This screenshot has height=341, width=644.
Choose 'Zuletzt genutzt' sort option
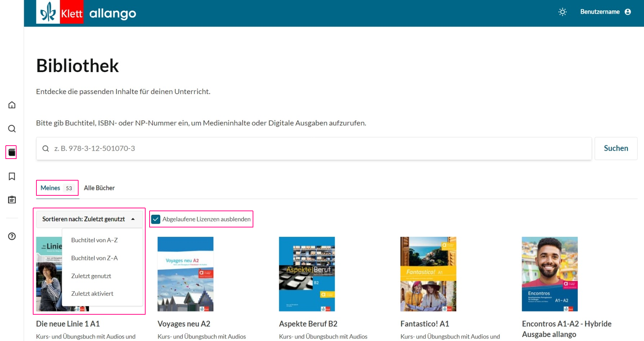click(x=91, y=276)
